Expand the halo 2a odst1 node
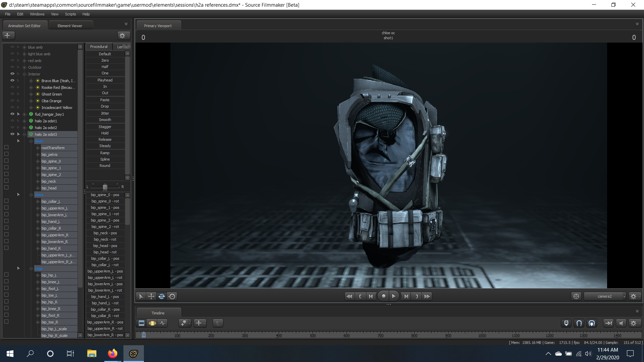 click(x=24, y=121)
